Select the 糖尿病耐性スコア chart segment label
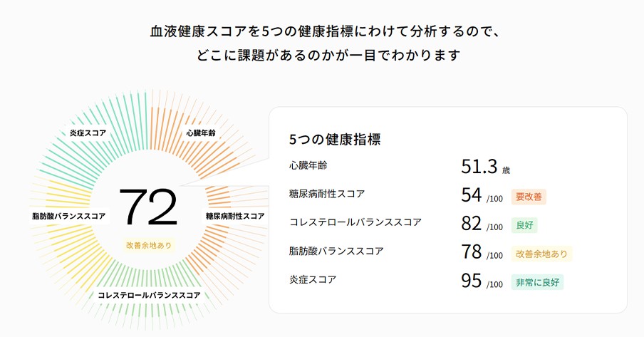The image size is (644, 337). pyautogui.click(x=234, y=216)
